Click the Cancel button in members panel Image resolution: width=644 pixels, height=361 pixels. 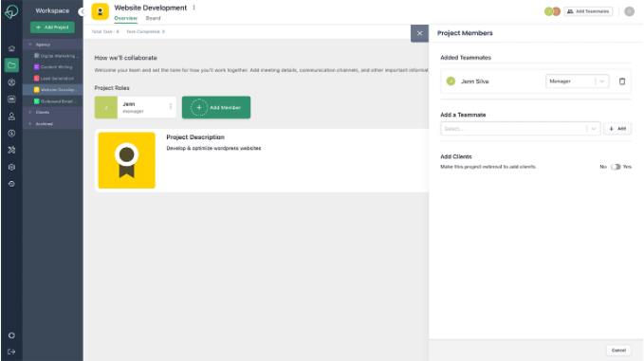click(618, 351)
